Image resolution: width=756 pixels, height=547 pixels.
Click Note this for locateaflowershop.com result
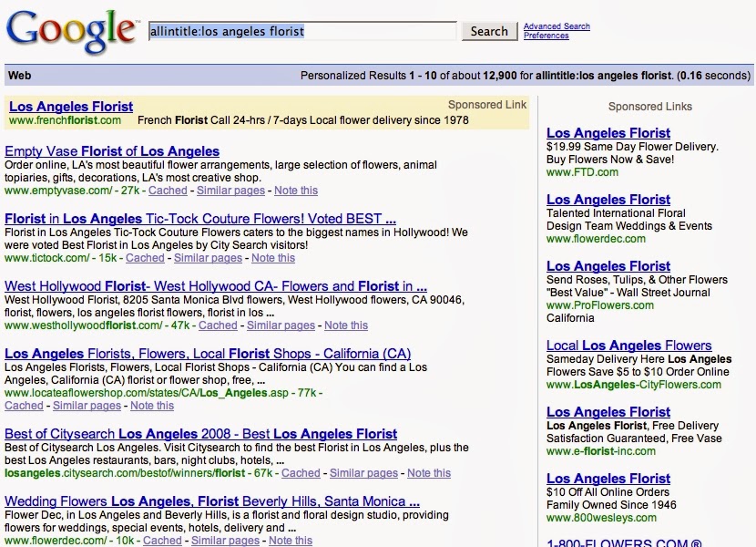point(152,406)
